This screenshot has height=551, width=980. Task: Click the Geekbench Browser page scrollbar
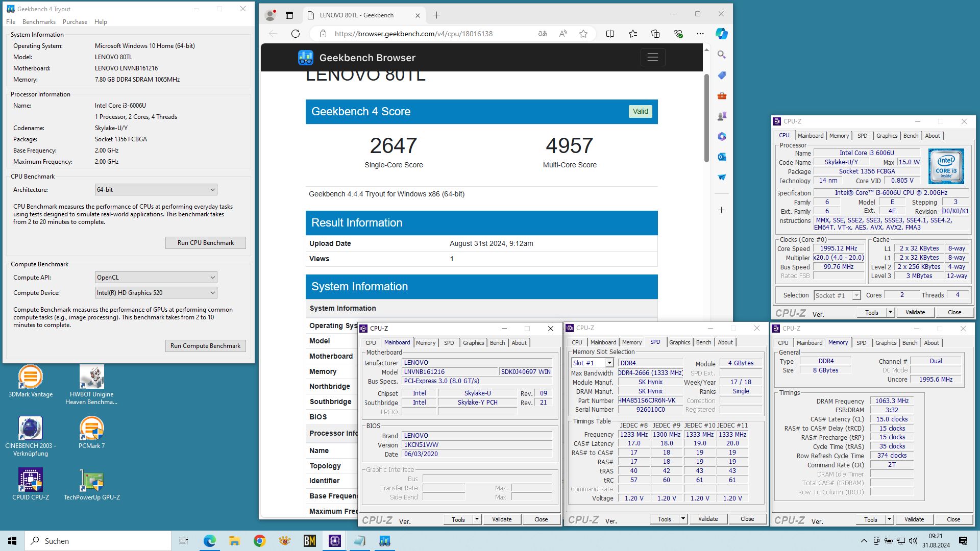click(x=706, y=118)
